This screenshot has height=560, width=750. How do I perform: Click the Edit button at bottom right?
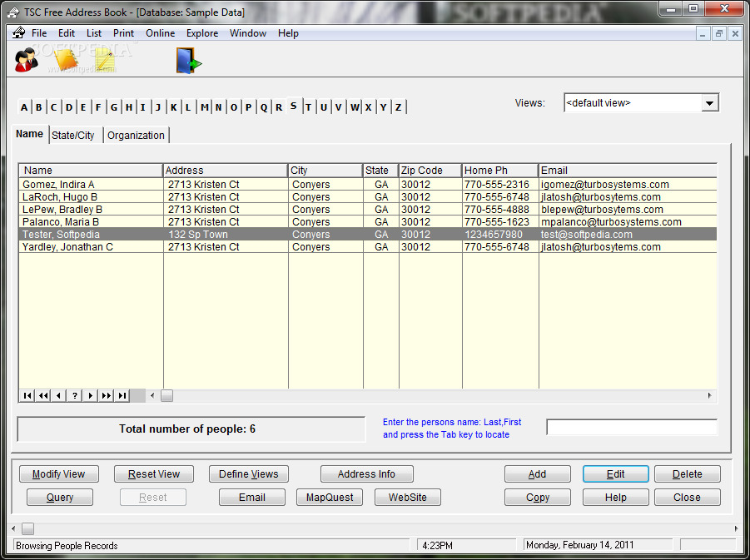tap(616, 474)
